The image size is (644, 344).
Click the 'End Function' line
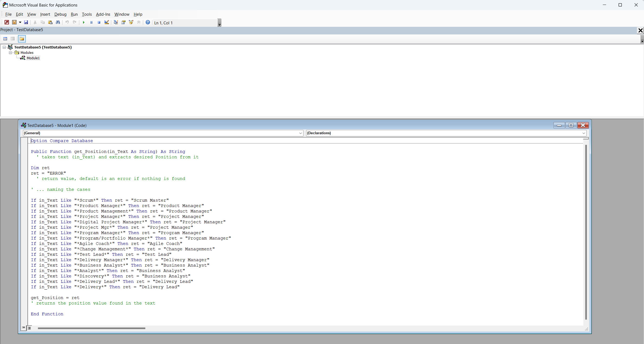tap(47, 314)
